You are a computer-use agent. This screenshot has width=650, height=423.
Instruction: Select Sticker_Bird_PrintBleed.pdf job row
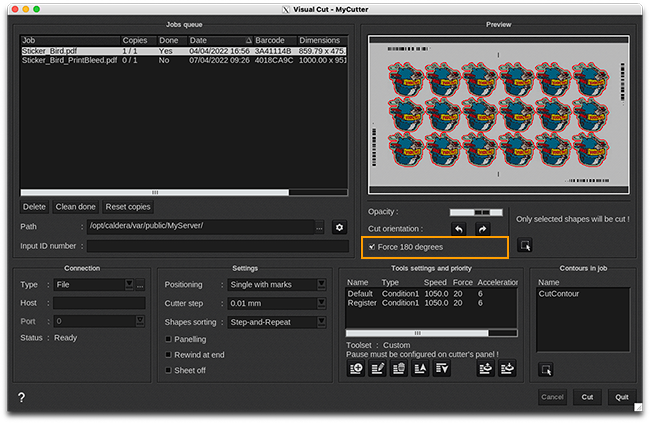pyautogui.click(x=69, y=60)
